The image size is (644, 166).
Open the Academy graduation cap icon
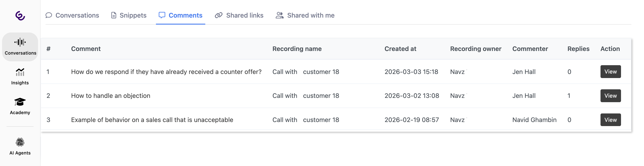coord(20,102)
